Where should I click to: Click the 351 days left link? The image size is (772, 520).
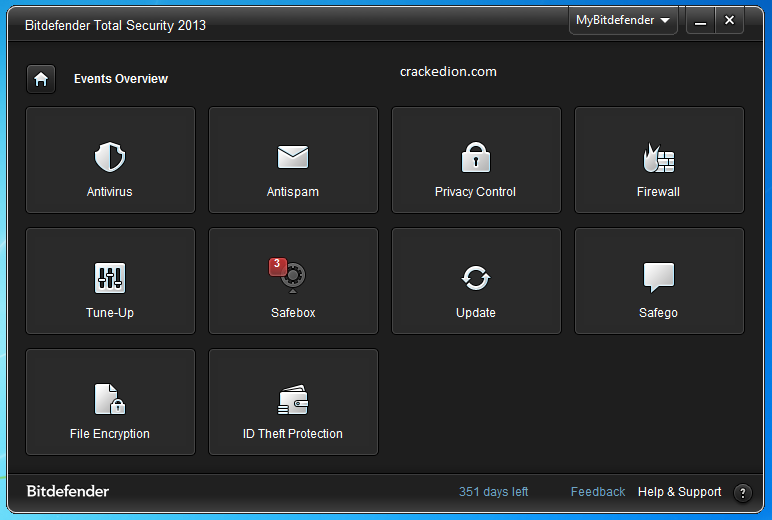click(493, 491)
